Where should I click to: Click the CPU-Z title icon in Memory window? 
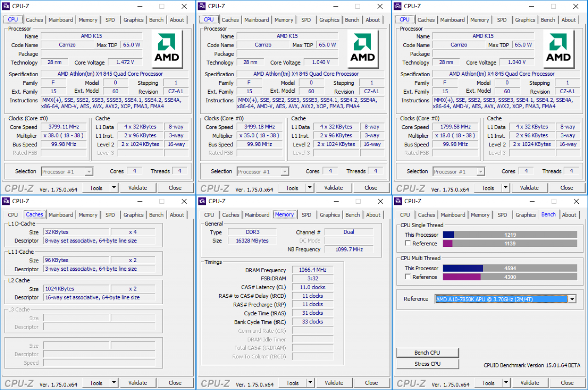tap(202, 201)
